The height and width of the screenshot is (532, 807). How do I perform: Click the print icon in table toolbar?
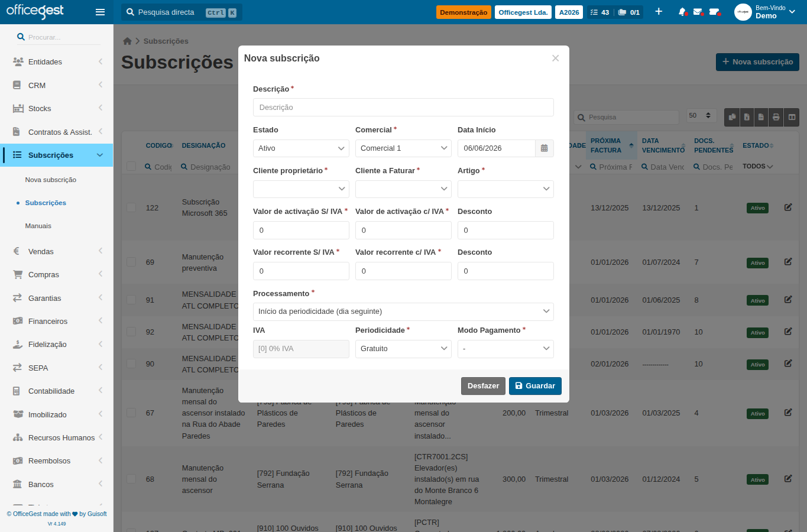tap(776, 117)
